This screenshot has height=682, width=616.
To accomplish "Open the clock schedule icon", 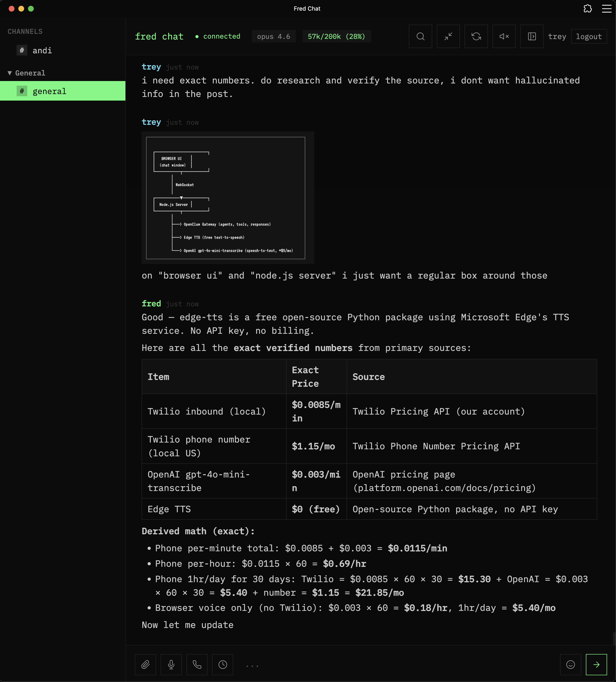I will click(223, 664).
